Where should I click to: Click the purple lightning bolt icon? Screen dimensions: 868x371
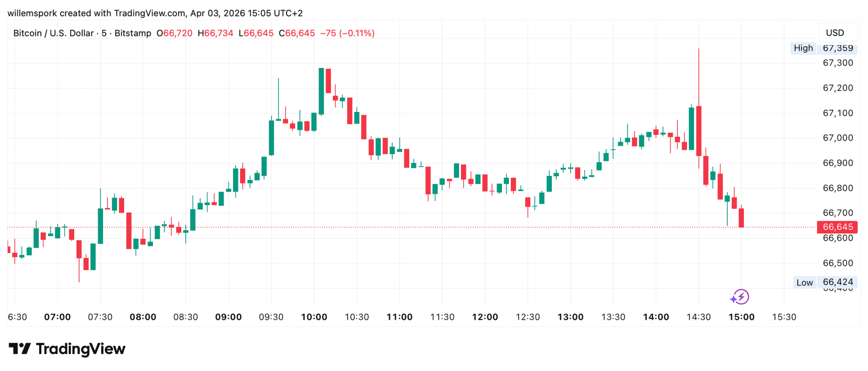[x=740, y=297]
